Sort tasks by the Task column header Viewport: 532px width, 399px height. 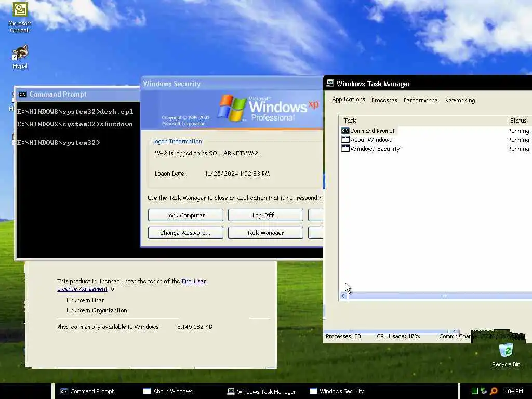(x=350, y=121)
